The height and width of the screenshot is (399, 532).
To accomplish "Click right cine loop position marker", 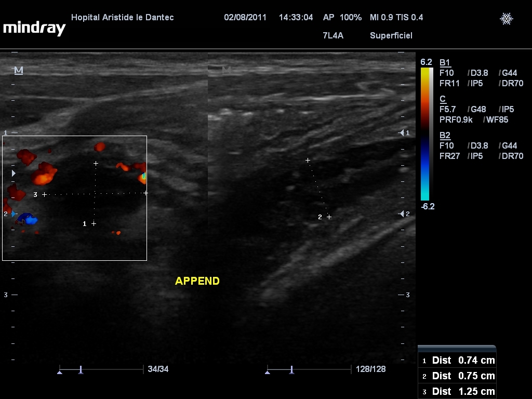I will (x=292, y=370).
